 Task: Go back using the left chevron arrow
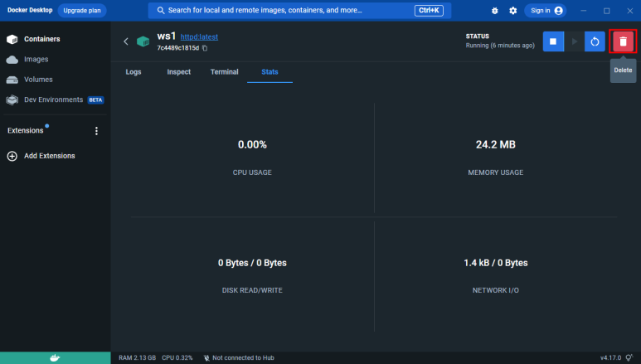click(x=126, y=41)
